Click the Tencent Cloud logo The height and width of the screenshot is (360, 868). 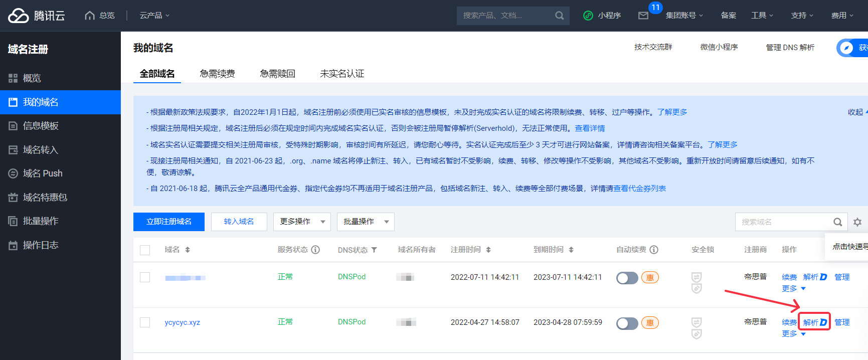[x=36, y=16]
